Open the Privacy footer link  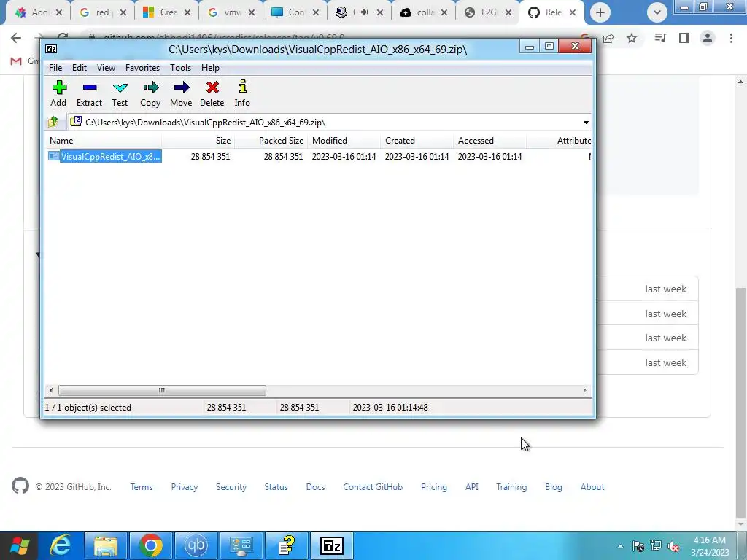click(185, 486)
